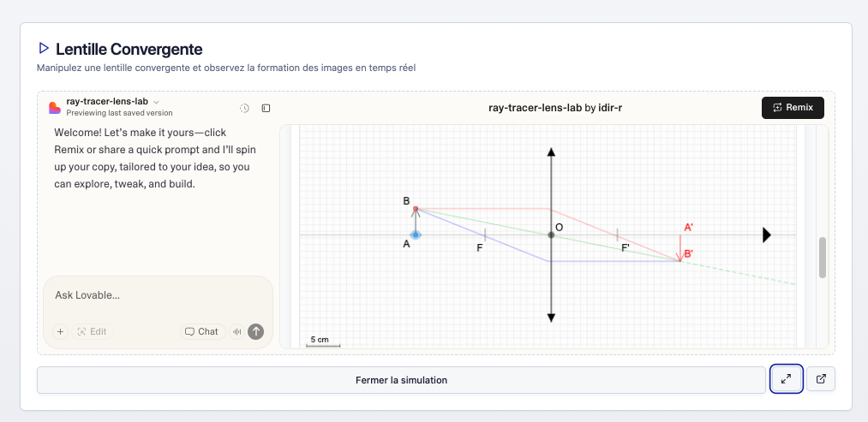
Task: Click the blue object point A handle
Action: (416, 235)
